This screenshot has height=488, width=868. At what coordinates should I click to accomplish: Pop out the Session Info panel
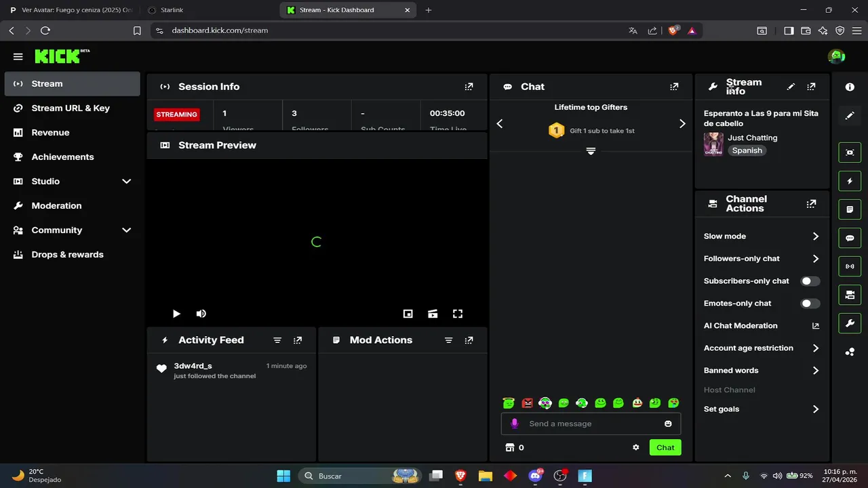(469, 87)
